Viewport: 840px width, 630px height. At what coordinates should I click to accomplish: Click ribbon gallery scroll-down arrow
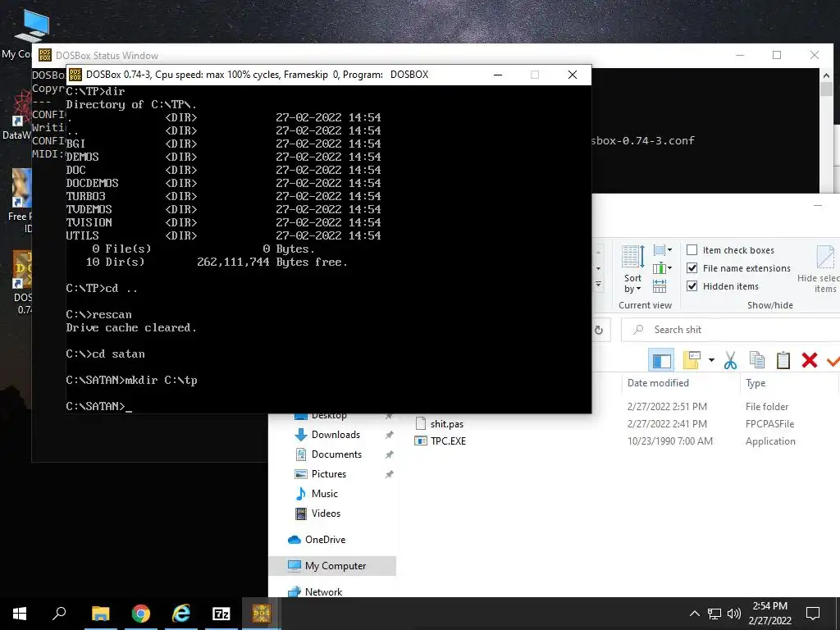(598, 268)
